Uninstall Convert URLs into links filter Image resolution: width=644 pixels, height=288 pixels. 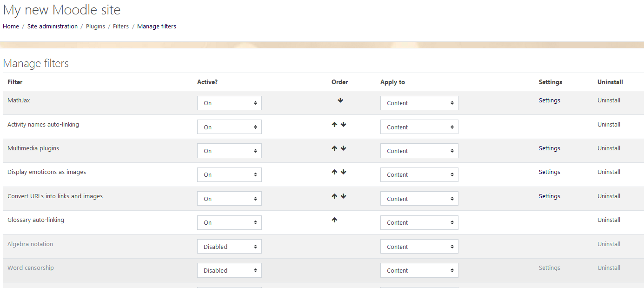pos(609,196)
